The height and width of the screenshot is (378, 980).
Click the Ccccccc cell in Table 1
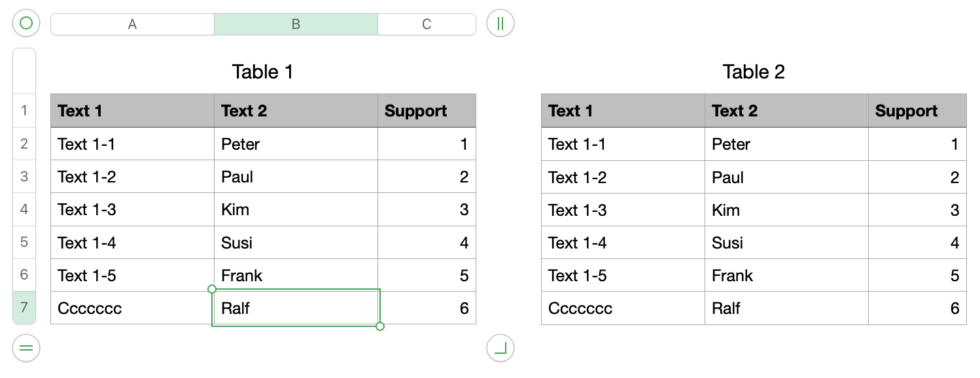[132, 308]
